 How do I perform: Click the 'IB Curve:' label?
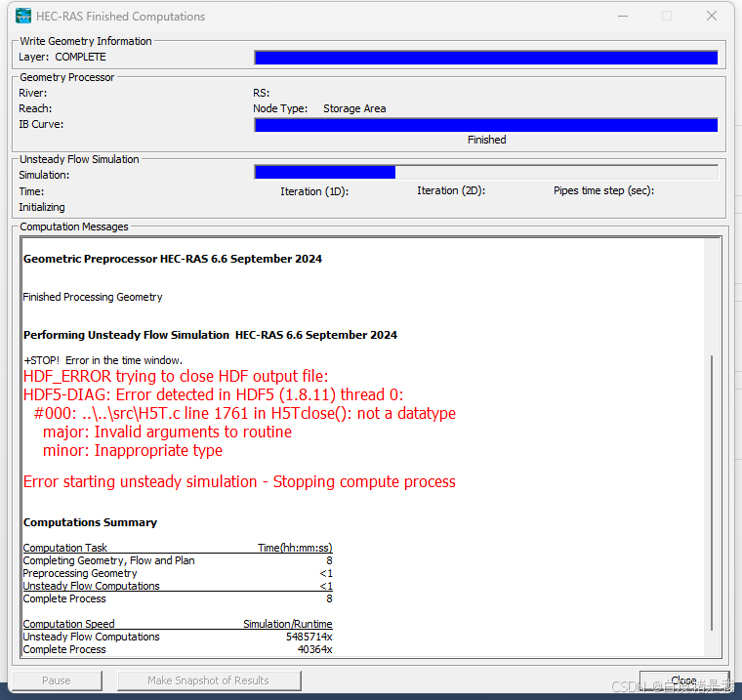click(41, 124)
